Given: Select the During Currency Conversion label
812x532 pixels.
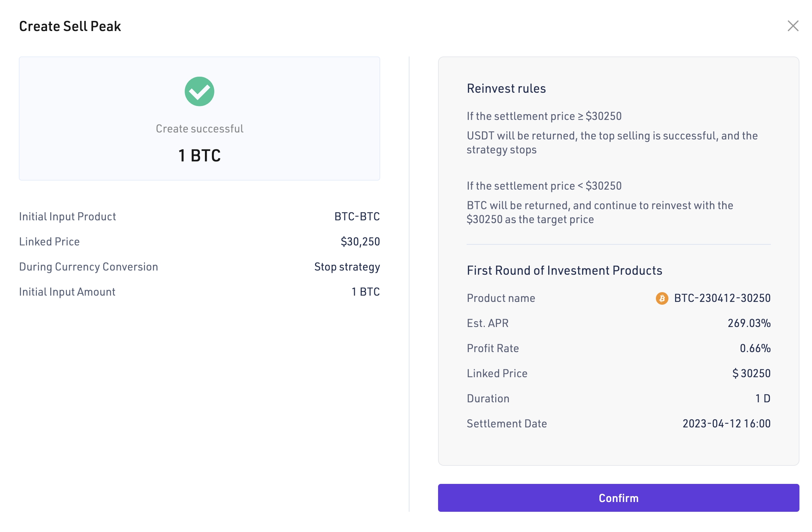Looking at the screenshot, I should [89, 267].
